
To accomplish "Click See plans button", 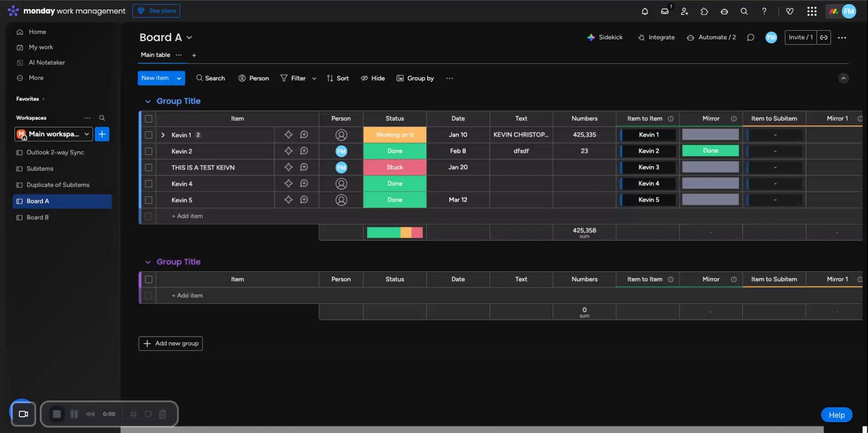I will coord(156,11).
